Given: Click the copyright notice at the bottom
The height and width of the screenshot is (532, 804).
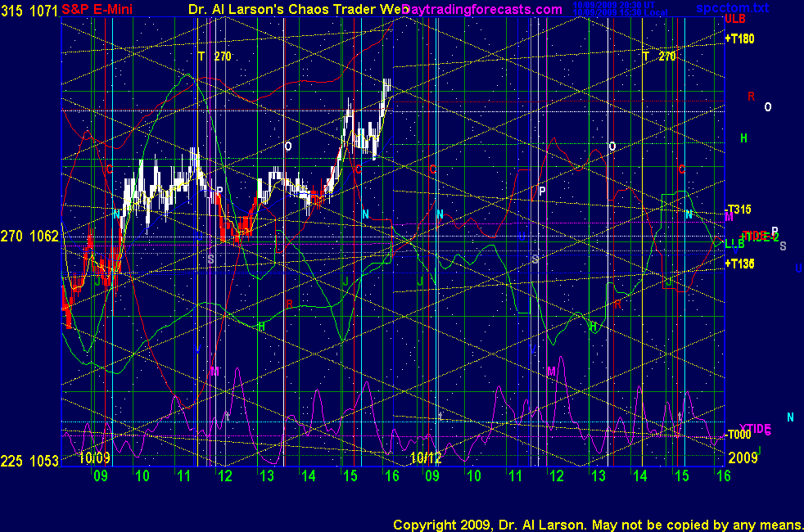Looking at the screenshot, I should [598, 525].
